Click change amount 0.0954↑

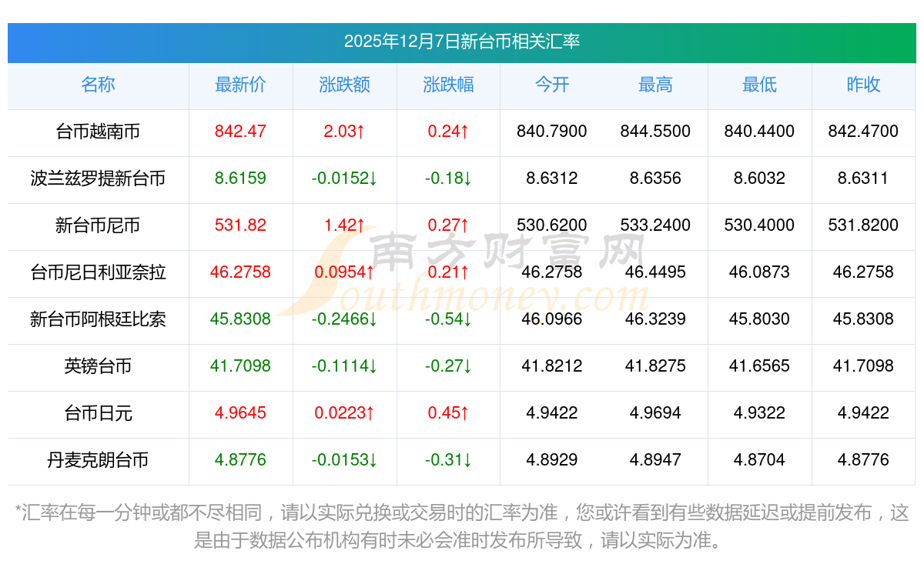click(344, 272)
